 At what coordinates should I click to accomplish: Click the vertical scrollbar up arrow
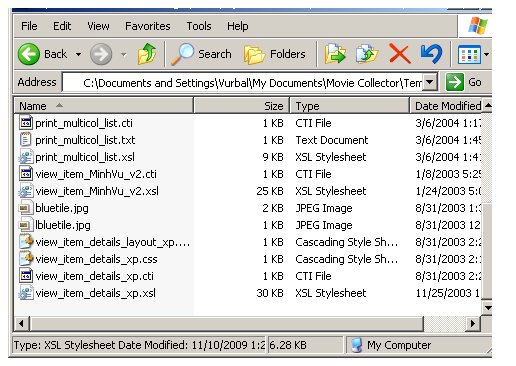pos(487,106)
